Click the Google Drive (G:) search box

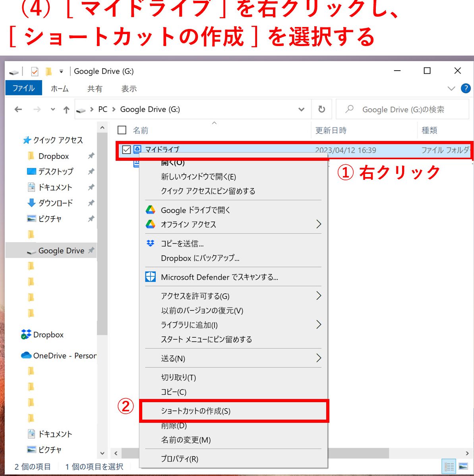pos(403,110)
